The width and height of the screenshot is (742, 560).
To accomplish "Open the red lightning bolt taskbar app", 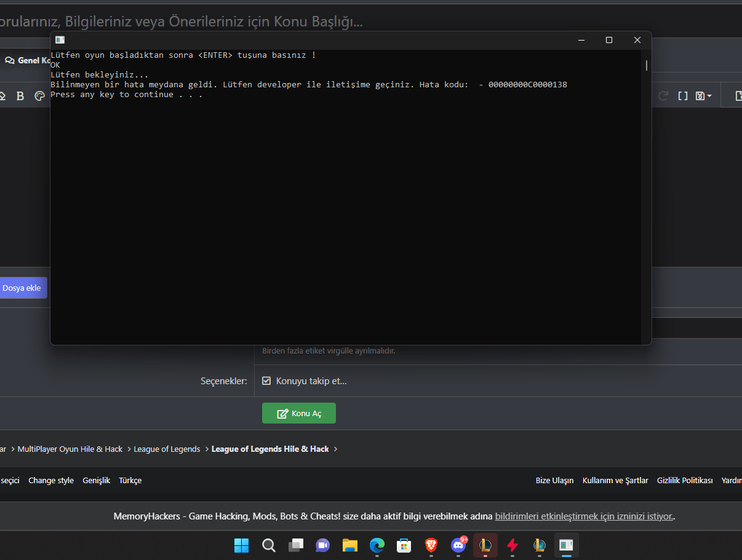I will 513,545.
